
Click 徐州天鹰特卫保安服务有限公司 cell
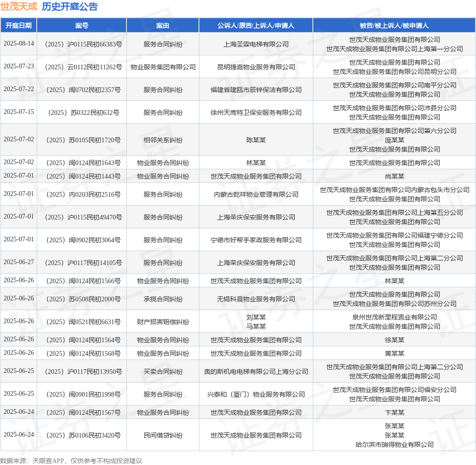256,113
